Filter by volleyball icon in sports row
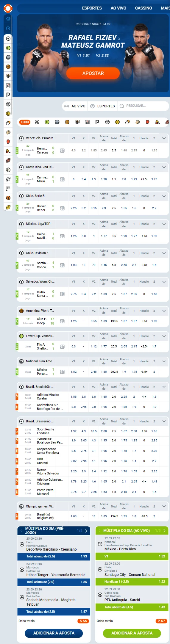The height and width of the screenshot is (644, 170). [x=107, y=122]
